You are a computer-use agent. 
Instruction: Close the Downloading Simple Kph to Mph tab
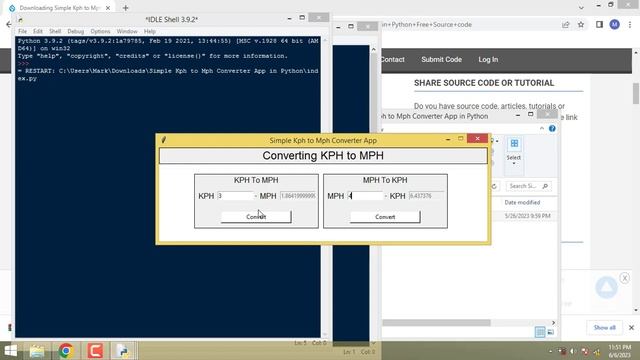click(108, 8)
